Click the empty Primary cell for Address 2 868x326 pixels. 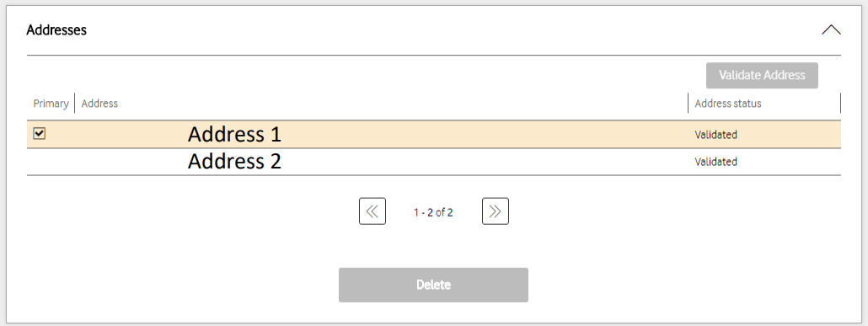click(x=51, y=162)
